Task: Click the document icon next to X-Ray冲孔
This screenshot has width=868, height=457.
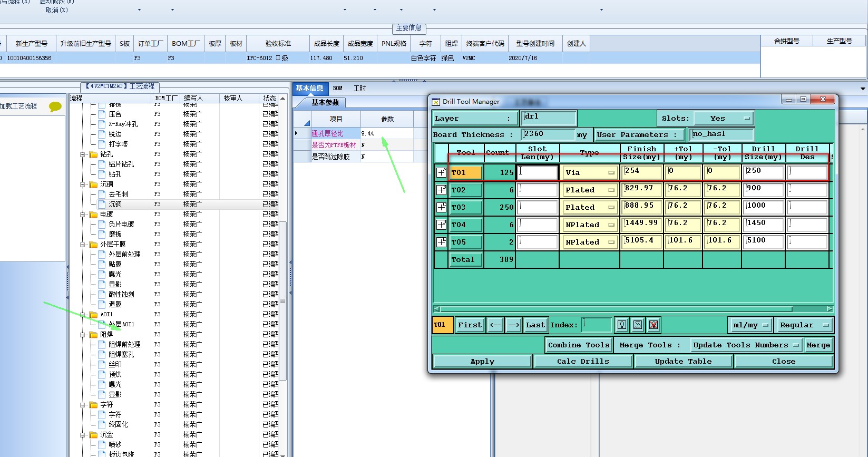Action: coord(102,124)
